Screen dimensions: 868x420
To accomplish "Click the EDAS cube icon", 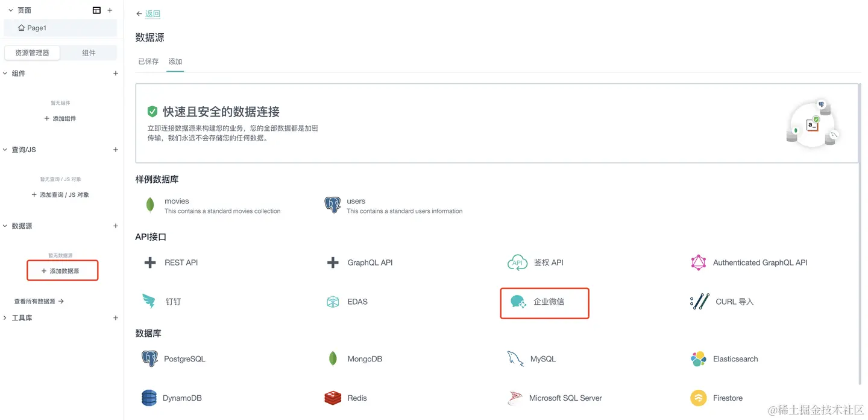I will [333, 302].
